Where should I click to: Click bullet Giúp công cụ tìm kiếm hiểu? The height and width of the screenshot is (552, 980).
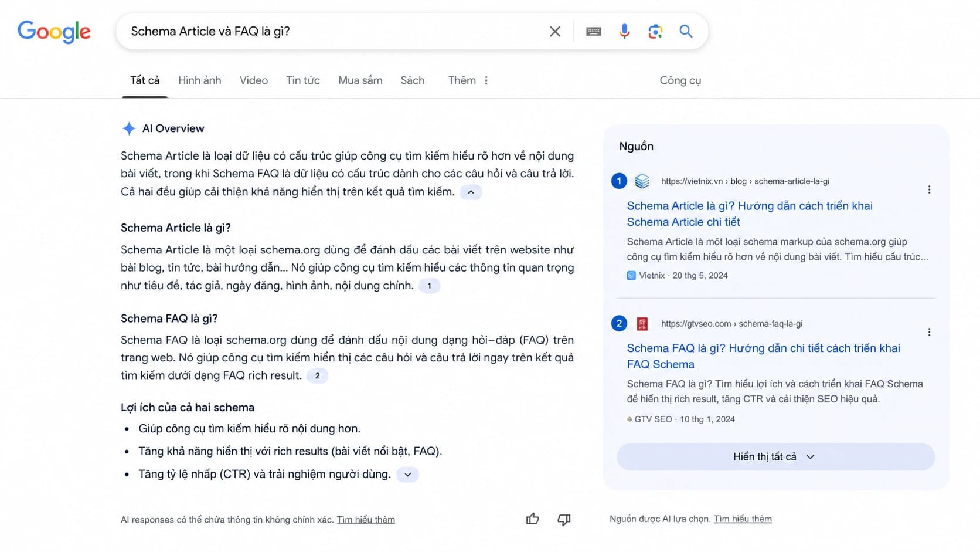point(249,429)
